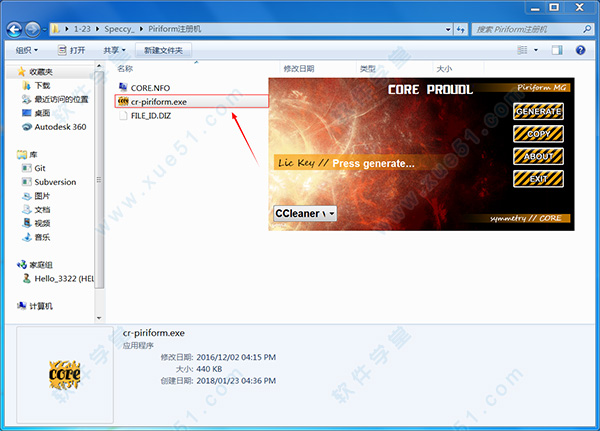Click the search magnifier icon
This screenshot has height=431, width=600.
coord(587,29)
